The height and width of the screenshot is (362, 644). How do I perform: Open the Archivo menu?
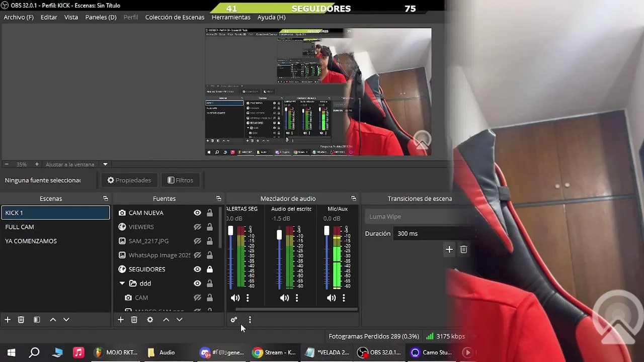[19, 17]
